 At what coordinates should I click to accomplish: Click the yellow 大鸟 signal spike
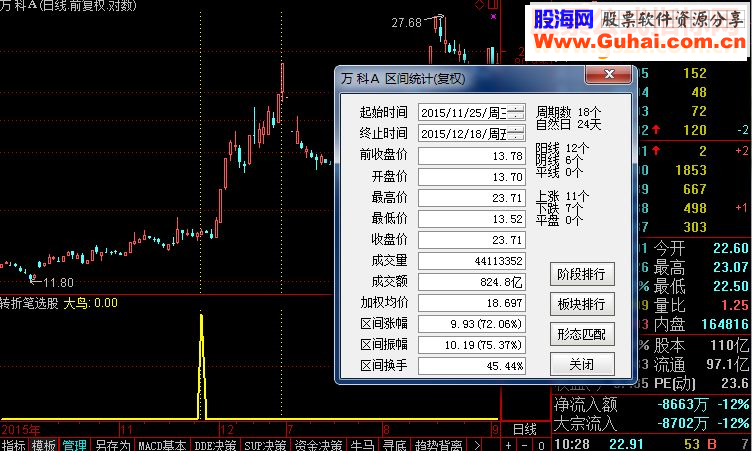202,367
